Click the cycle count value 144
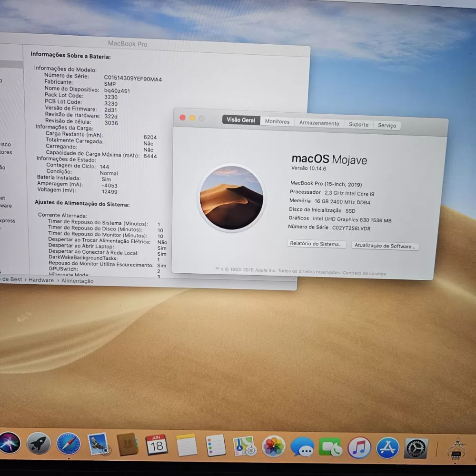Viewport: 476px width, 476px height. pyautogui.click(x=104, y=167)
